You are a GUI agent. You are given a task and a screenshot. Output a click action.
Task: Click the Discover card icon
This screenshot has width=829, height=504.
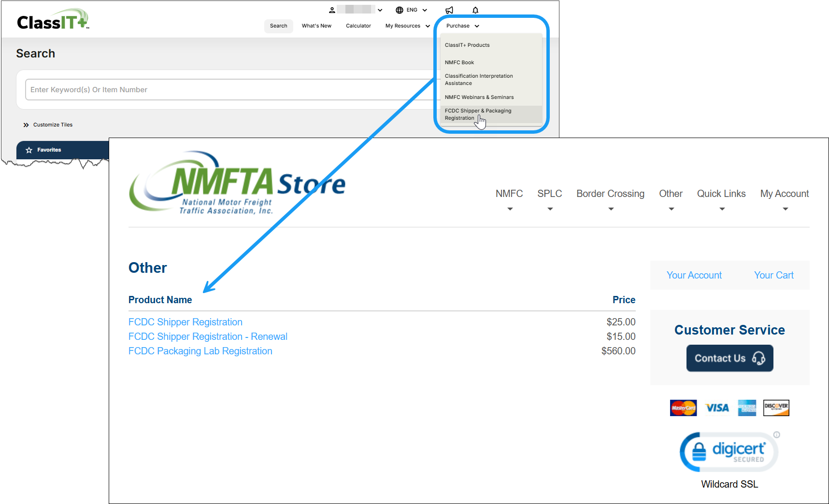(x=776, y=407)
